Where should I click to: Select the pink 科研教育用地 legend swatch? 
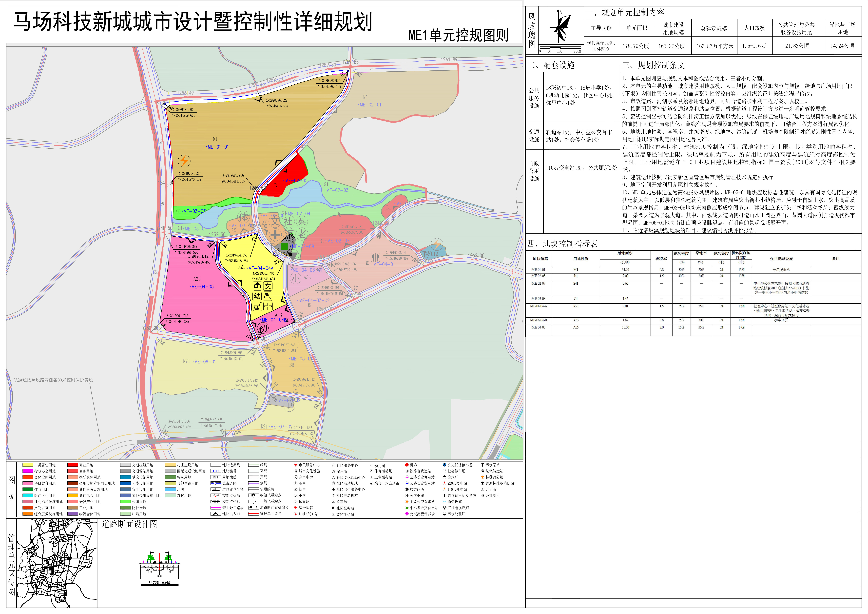pyautogui.click(x=28, y=483)
